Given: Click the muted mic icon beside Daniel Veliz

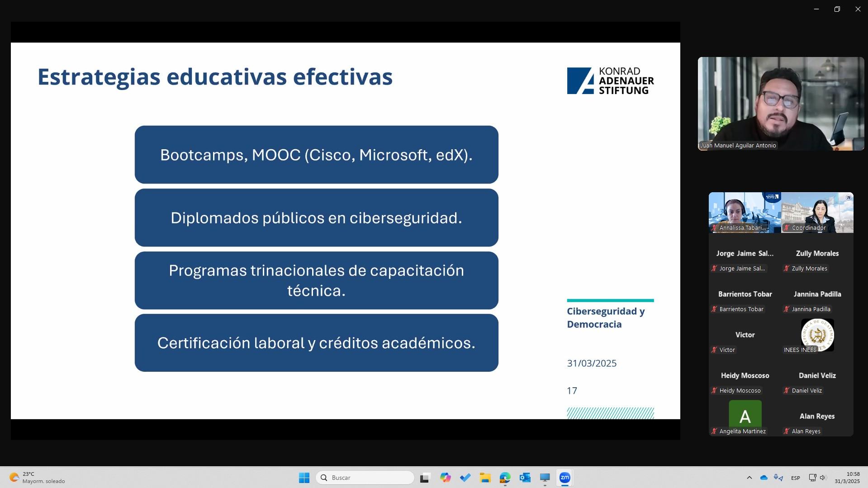Looking at the screenshot, I should pos(787,391).
